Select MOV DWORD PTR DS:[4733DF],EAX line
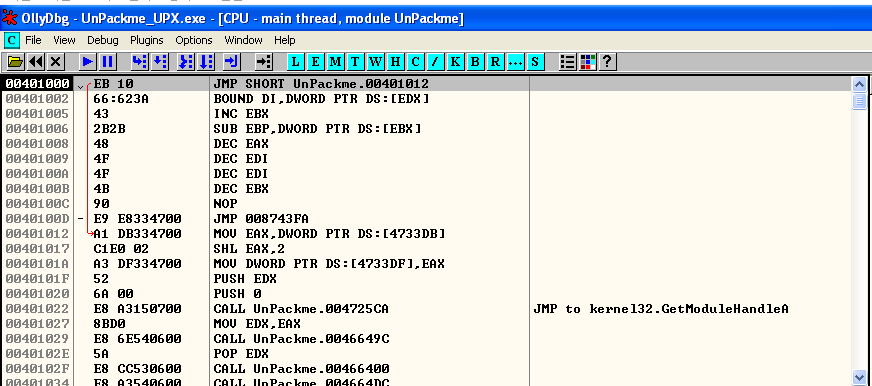The height and width of the screenshot is (386, 872). (329, 264)
